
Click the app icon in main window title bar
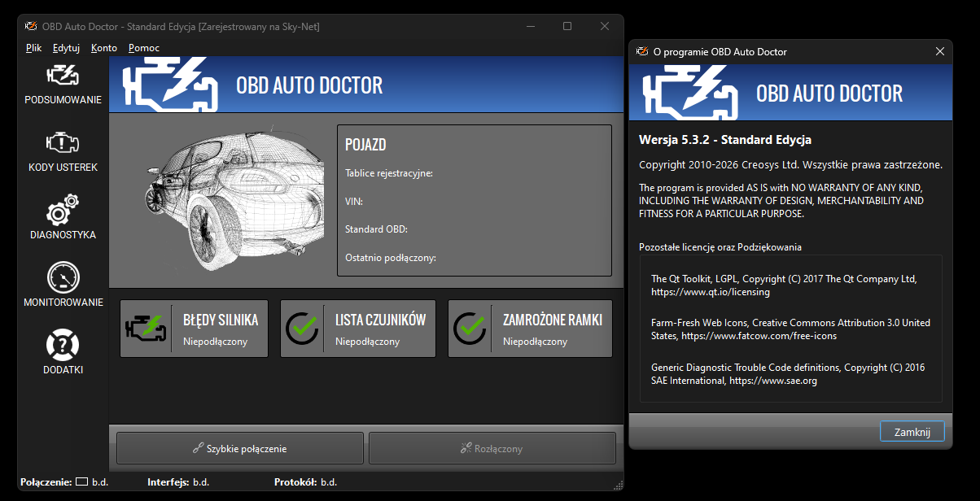[31, 27]
